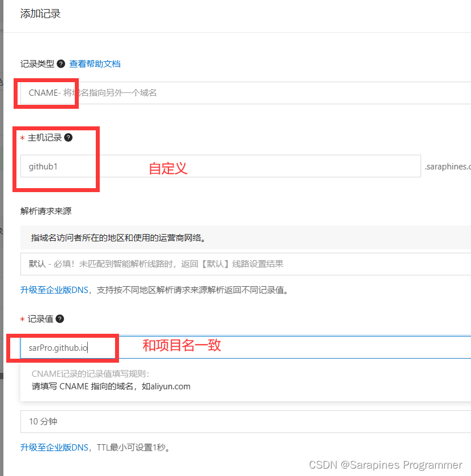
Task: Click the 查看帮助文档 link
Action: pyautogui.click(x=95, y=63)
